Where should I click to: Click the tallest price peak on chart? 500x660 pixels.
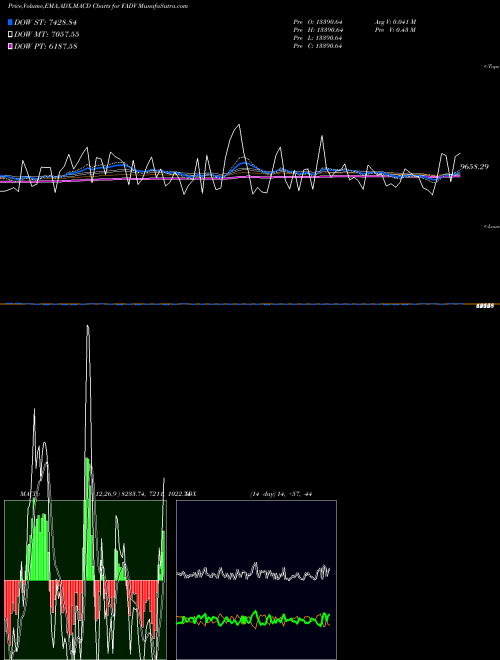(239, 125)
